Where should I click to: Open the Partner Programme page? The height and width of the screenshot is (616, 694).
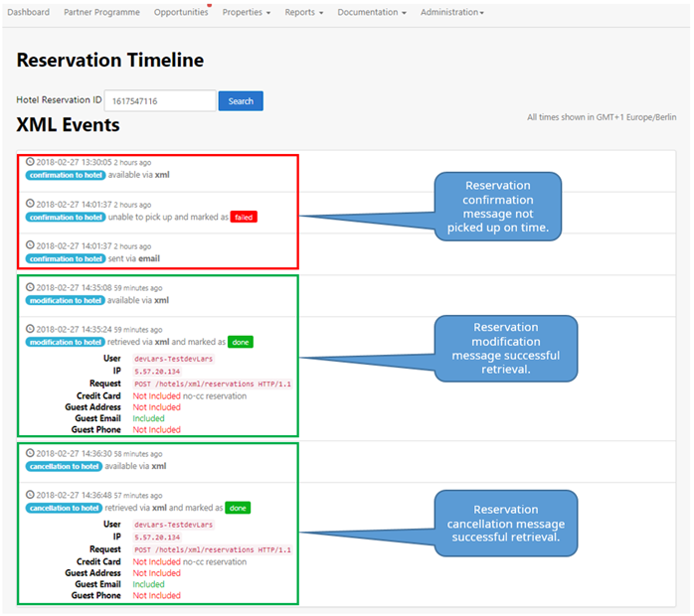(x=102, y=13)
